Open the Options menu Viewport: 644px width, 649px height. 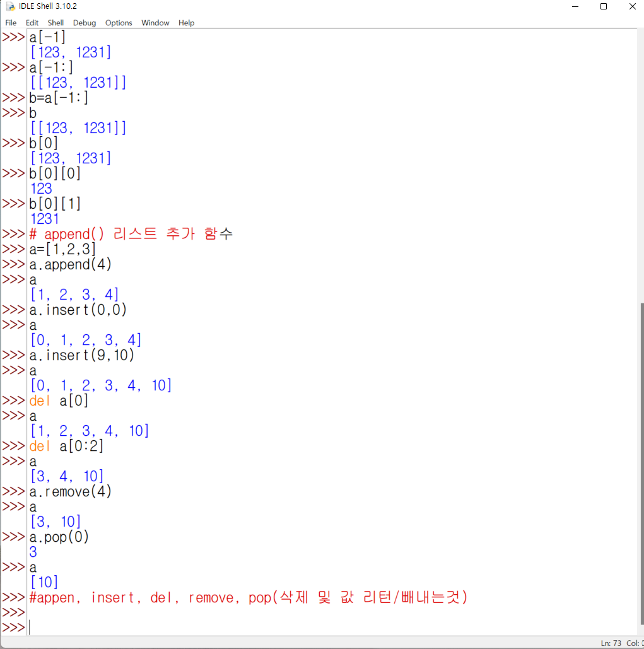(x=119, y=23)
